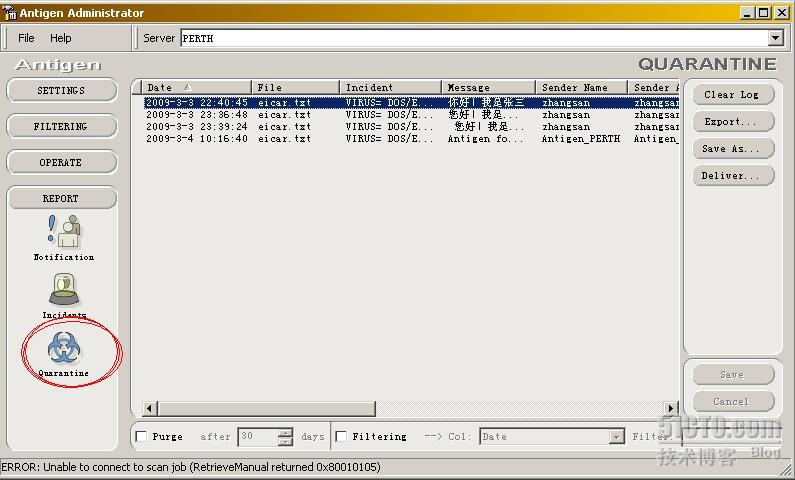Maximize the Antigen Administrator window
The image size is (795, 480).
pos(764,13)
